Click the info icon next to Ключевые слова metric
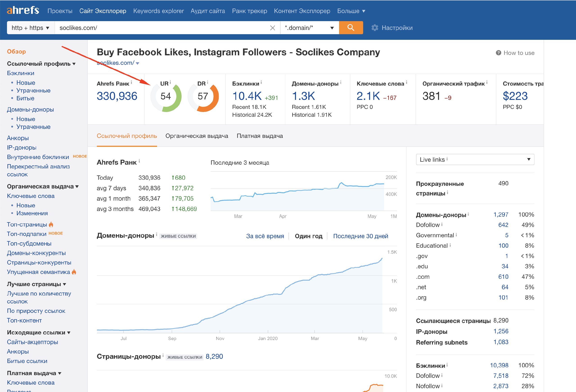 tap(407, 82)
